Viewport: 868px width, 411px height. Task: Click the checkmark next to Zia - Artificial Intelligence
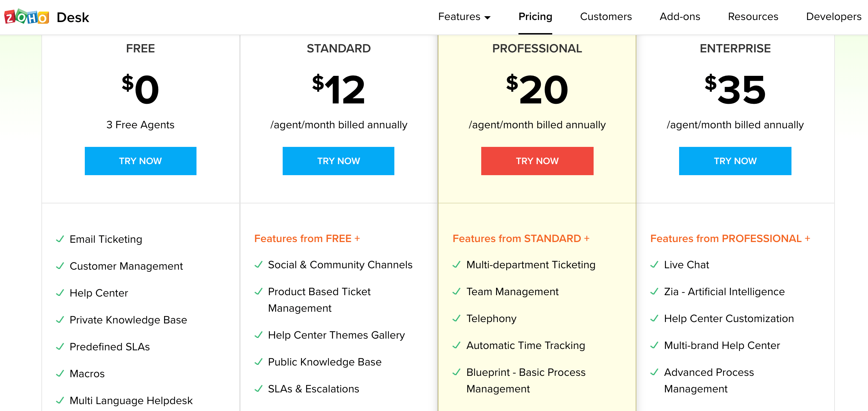tap(654, 291)
